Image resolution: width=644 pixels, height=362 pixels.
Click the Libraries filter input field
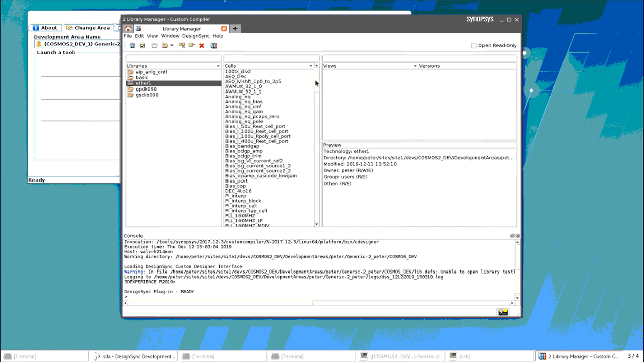[174, 58]
